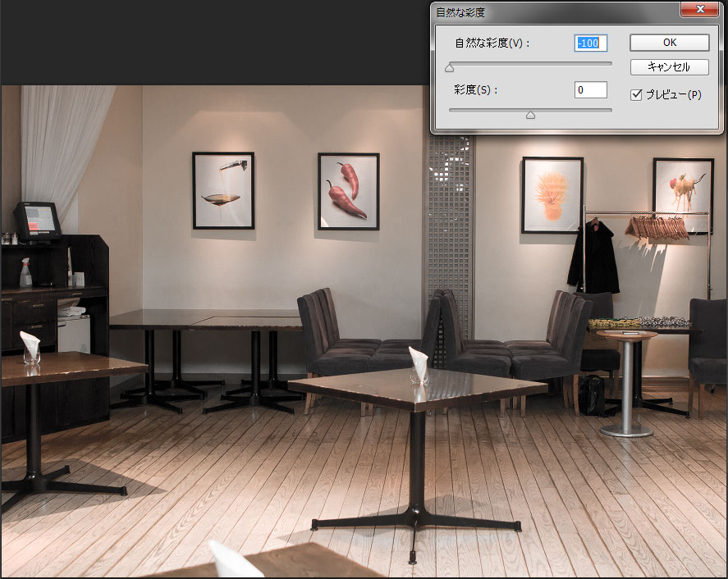Click the POS monitor on the counter
This screenshot has height=579, width=728.
click(36, 220)
